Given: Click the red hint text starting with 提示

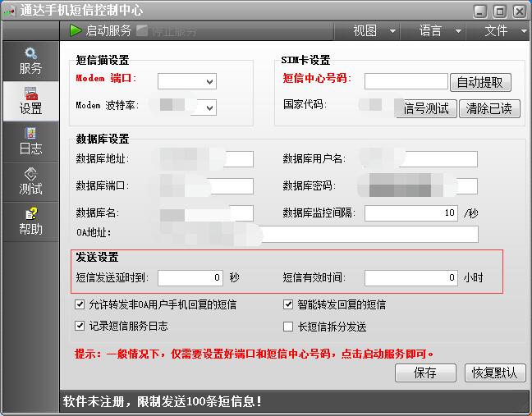Looking at the screenshot, I should (255, 354).
